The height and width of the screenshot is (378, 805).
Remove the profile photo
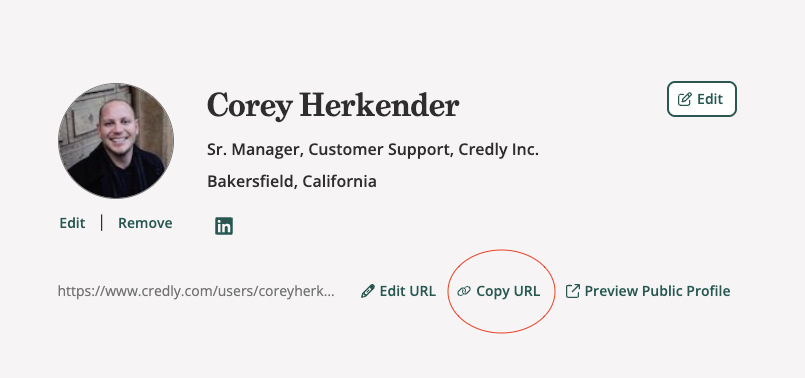[x=145, y=223]
